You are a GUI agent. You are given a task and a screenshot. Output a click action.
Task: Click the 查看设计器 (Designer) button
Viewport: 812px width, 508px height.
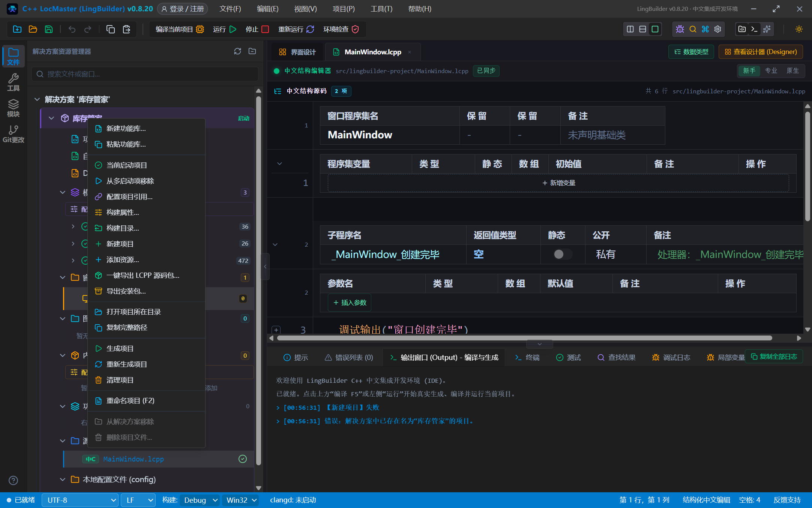click(x=761, y=52)
